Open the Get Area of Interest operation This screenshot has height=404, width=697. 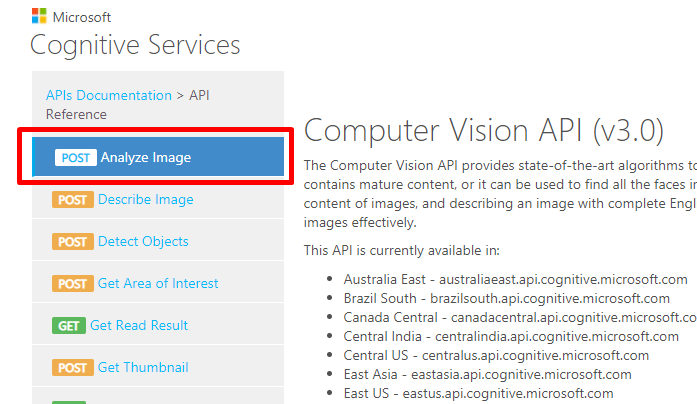click(x=158, y=284)
